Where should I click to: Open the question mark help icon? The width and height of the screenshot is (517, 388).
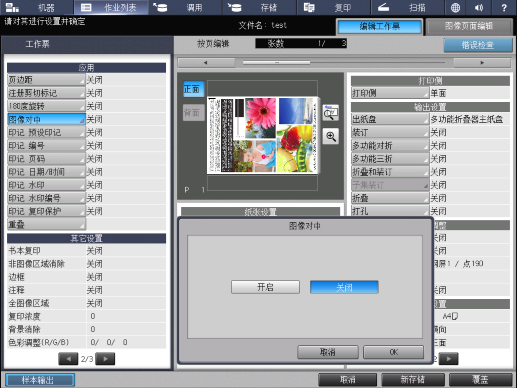[x=504, y=7]
